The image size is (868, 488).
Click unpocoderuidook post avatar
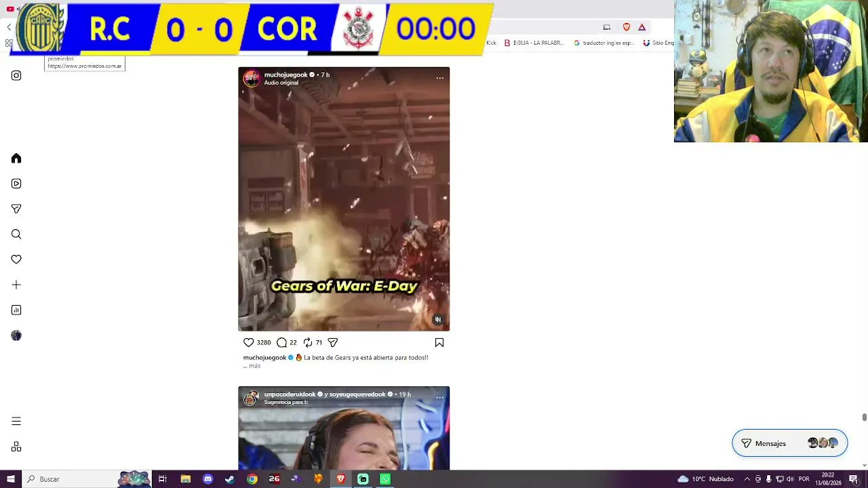[252, 399]
